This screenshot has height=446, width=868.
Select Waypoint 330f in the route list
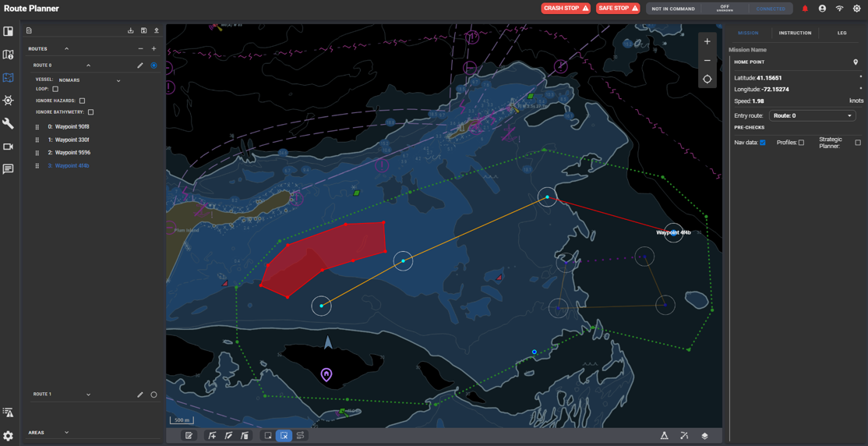72,140
